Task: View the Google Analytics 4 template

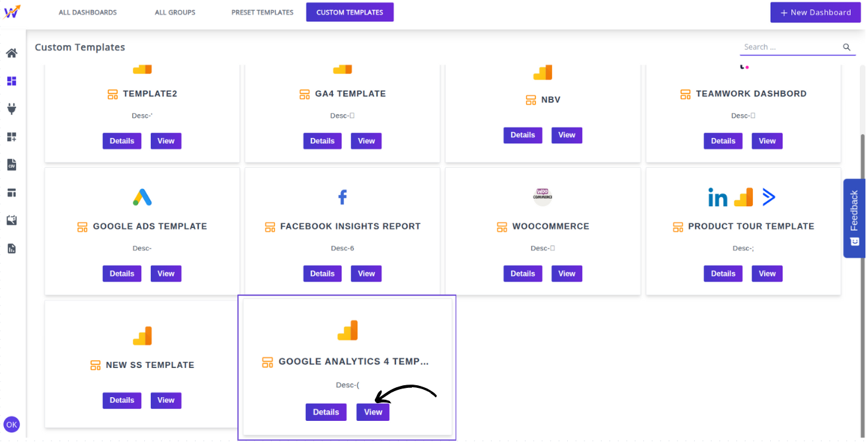Action: pyautogui.click(x=373, y=412)
